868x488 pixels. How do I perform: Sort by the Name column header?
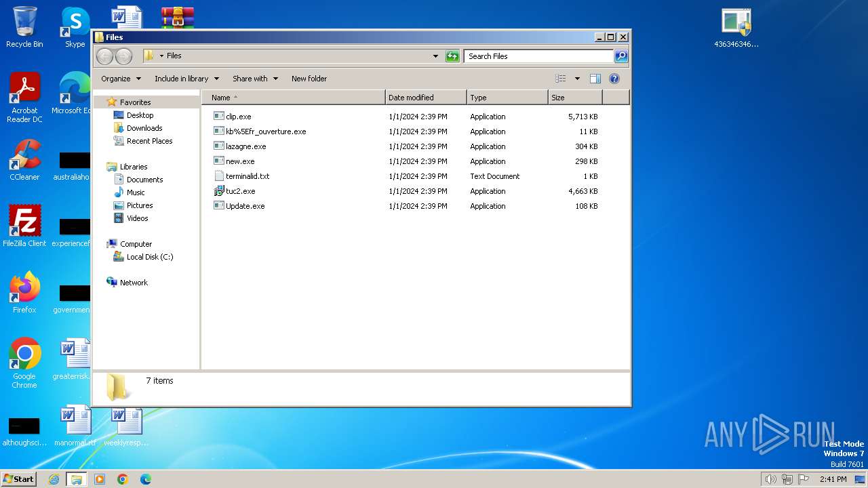(x=294, y=98)
